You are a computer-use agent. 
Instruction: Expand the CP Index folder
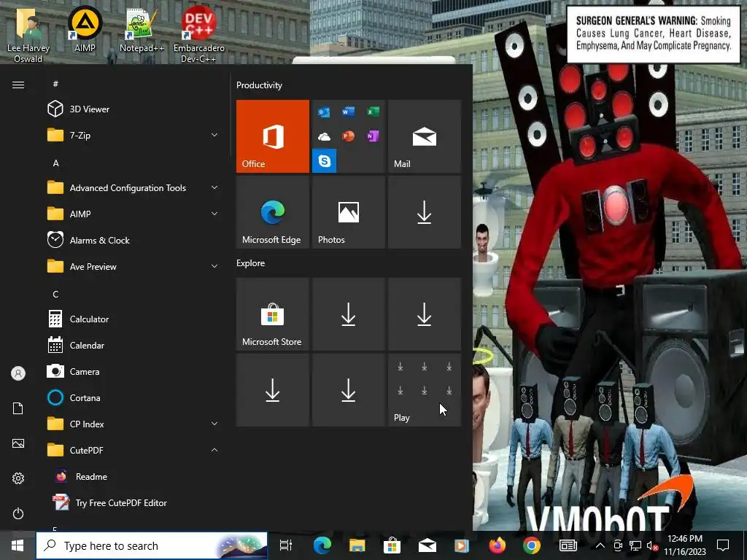[x=131, y=424]
